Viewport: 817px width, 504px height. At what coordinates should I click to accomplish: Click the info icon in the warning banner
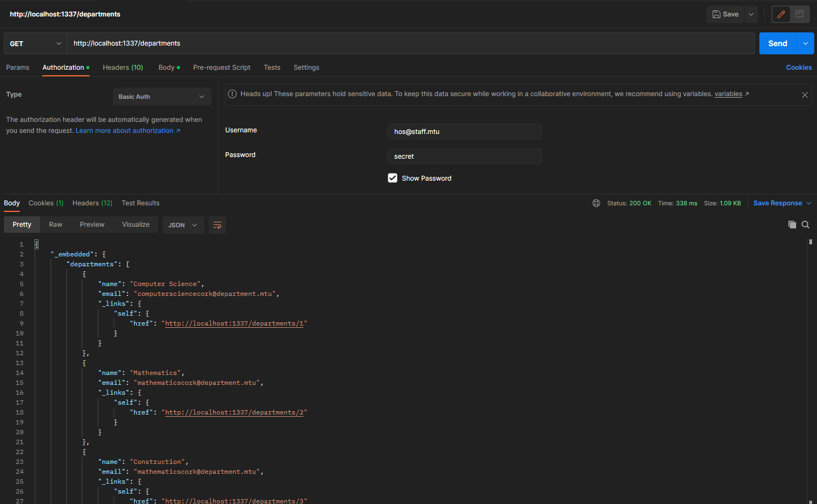coord(232,94)
